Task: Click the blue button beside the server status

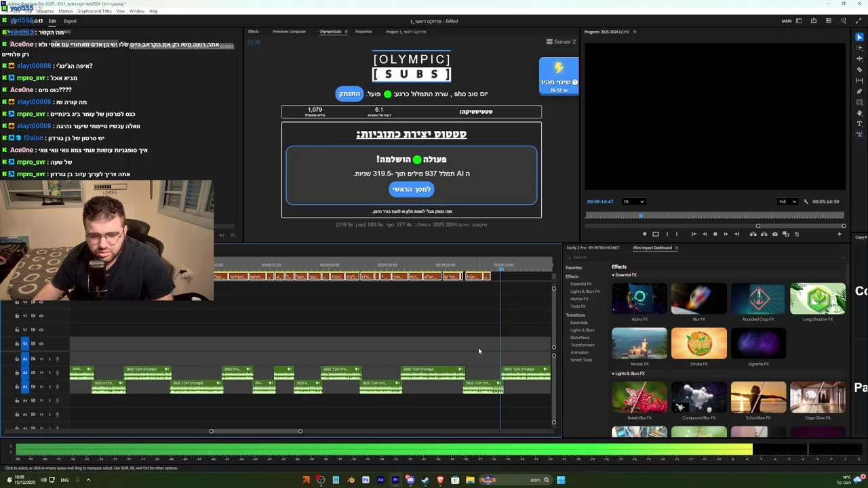Action: coord(349,94)
